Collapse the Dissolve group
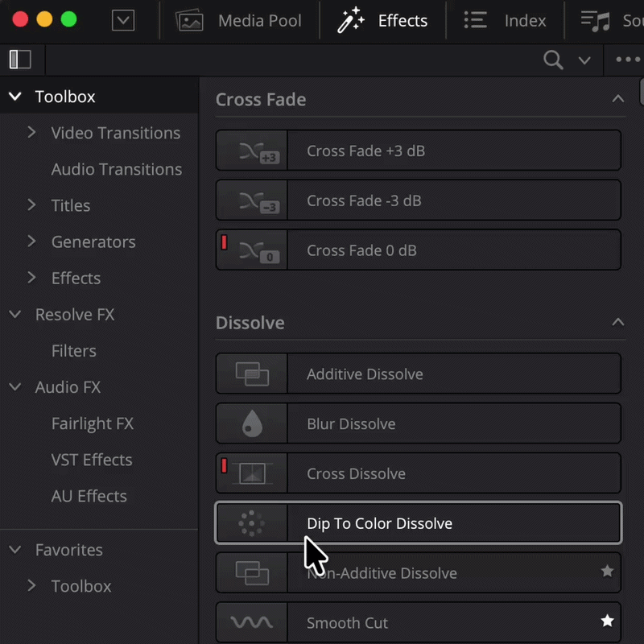Image resolution: width=644 pixels, height=644 pixels. click(617, 323)
